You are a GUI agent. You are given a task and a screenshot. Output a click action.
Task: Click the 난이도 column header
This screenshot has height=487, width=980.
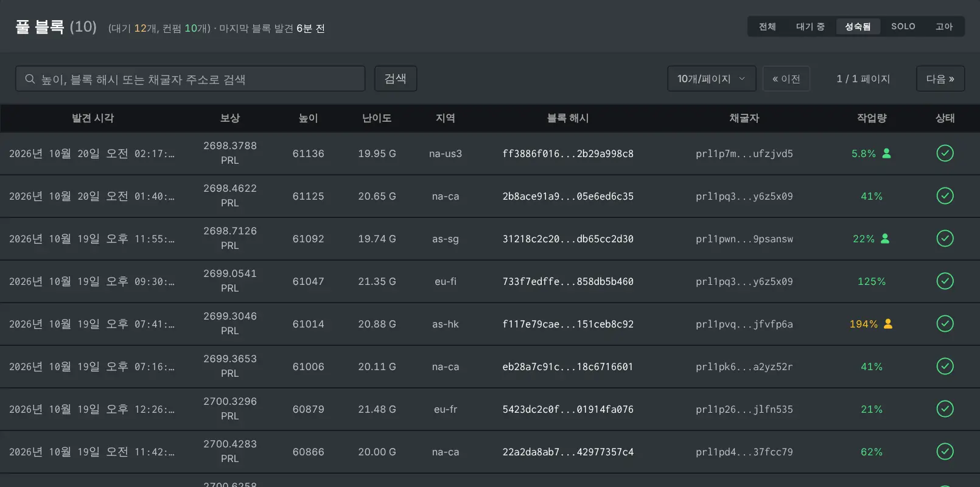(377, 118)
